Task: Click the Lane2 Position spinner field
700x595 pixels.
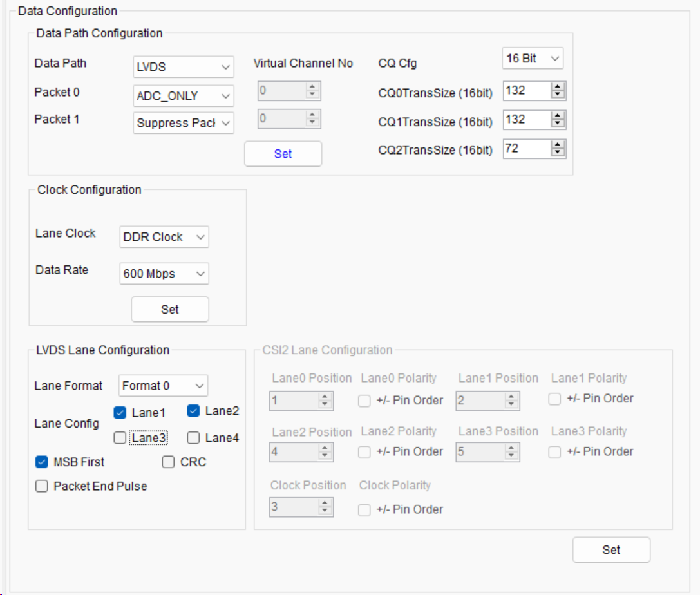Action: 301,451
